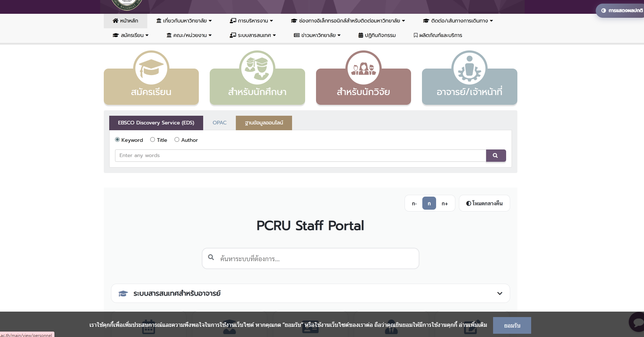Viewport: 644px width, 337px height.
Task: Select the Title radio button
Action: (x=153, y=140)
